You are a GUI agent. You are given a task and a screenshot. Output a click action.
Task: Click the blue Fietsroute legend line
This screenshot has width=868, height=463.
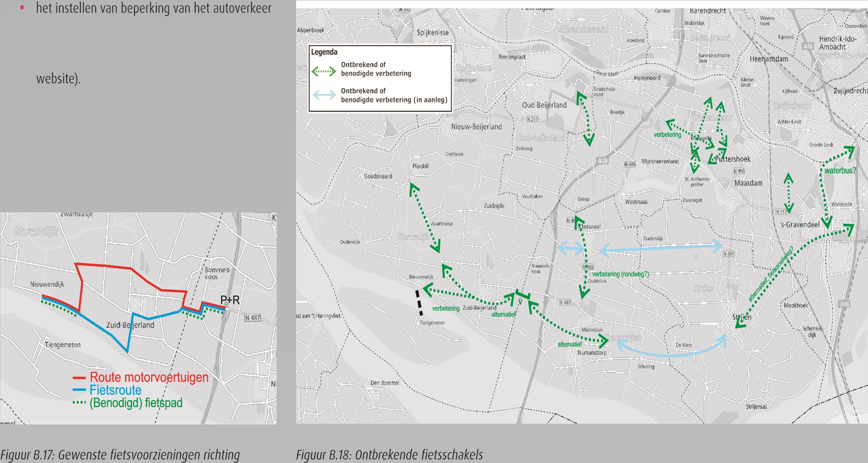[x=79, y=390]
